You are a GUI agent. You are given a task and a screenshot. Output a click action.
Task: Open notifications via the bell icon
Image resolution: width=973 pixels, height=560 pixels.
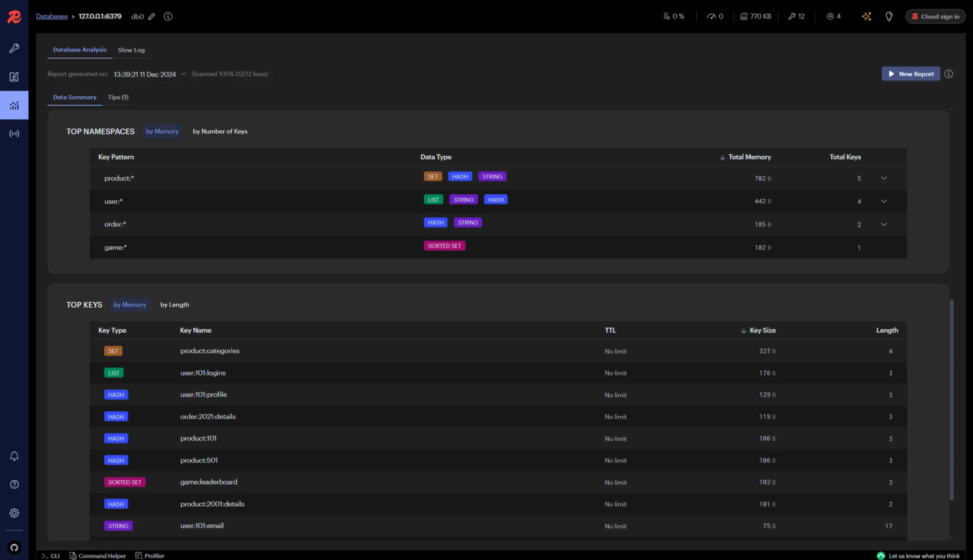[14, 455]
